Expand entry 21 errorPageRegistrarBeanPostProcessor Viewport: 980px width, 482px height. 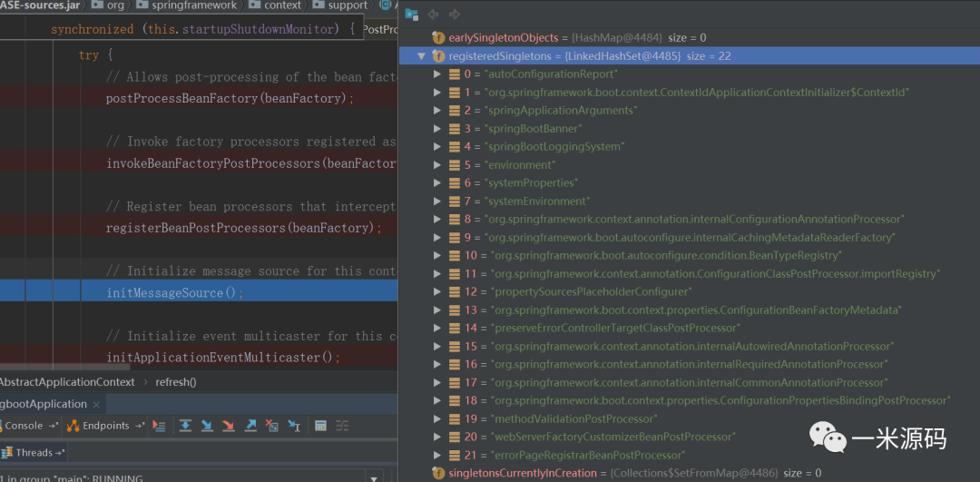point(438,456)
